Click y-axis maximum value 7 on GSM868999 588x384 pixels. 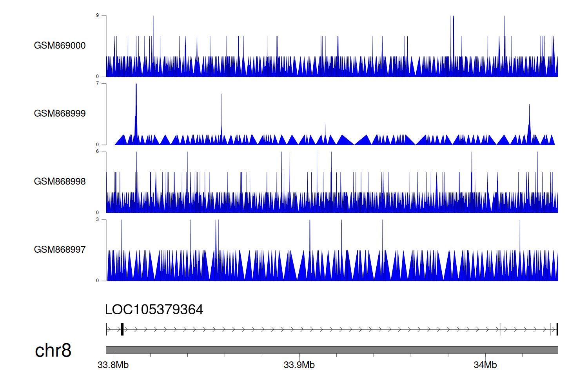(98, 83)
